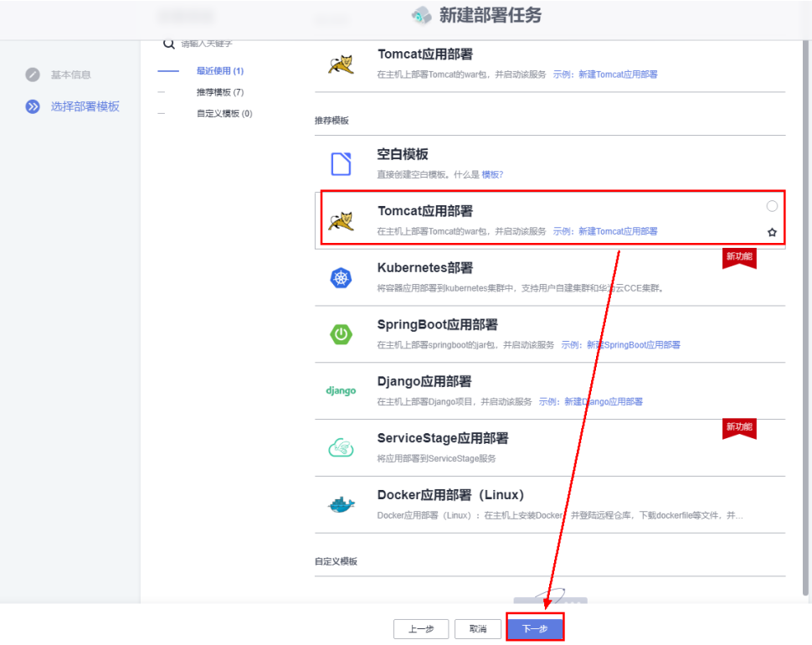Click the deployment task header logo icon

tap(422, 16)
